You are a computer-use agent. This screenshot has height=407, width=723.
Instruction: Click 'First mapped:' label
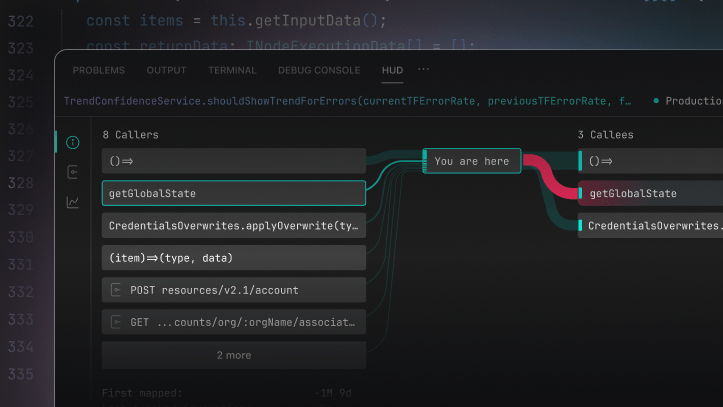point(142,393)
